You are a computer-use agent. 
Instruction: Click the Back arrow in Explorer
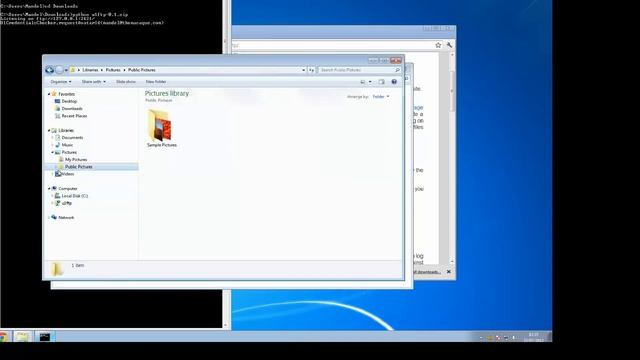50,70
